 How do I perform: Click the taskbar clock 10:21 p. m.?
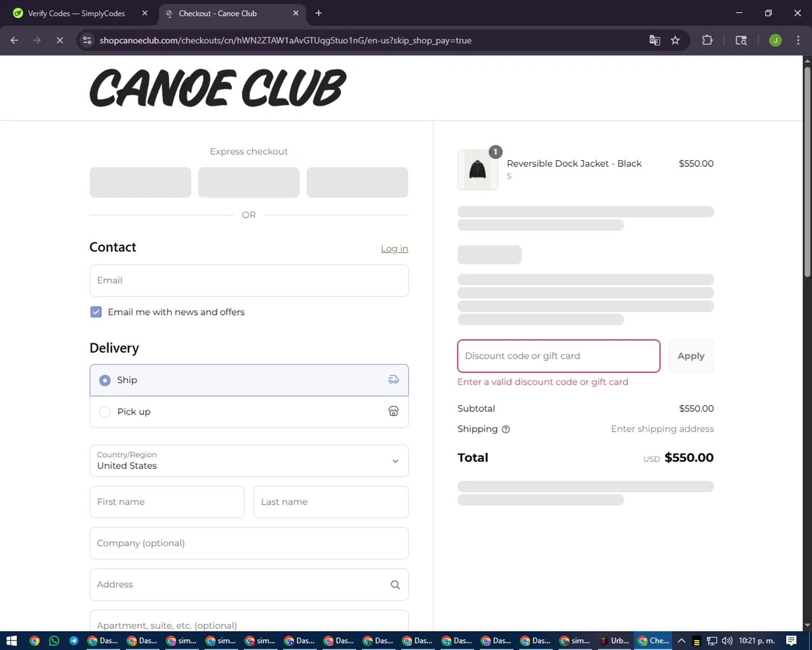[x=757, y=641]
